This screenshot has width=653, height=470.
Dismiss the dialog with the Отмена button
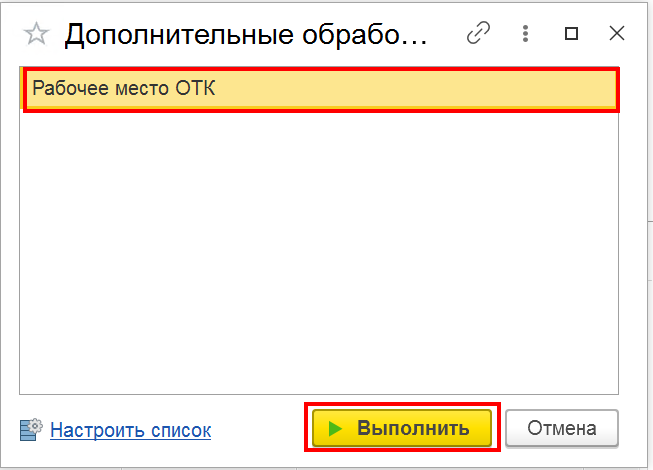pos(562,428)
